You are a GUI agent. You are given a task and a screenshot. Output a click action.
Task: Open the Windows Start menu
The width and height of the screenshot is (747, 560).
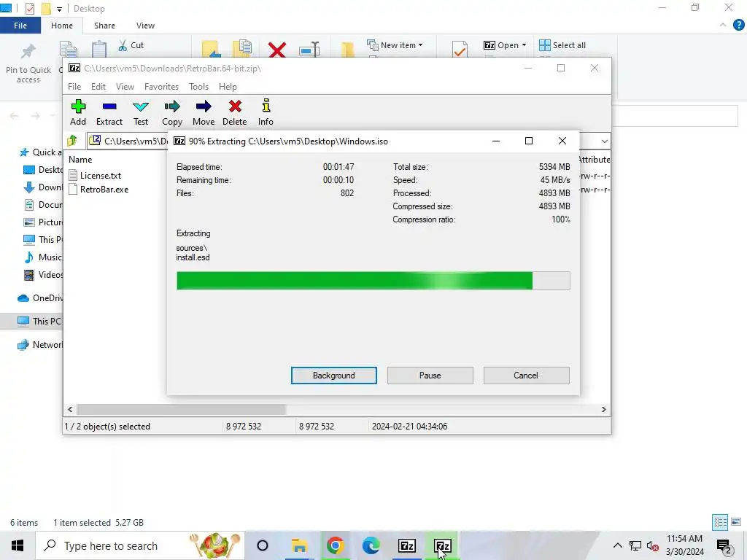[x=18, y=545]
